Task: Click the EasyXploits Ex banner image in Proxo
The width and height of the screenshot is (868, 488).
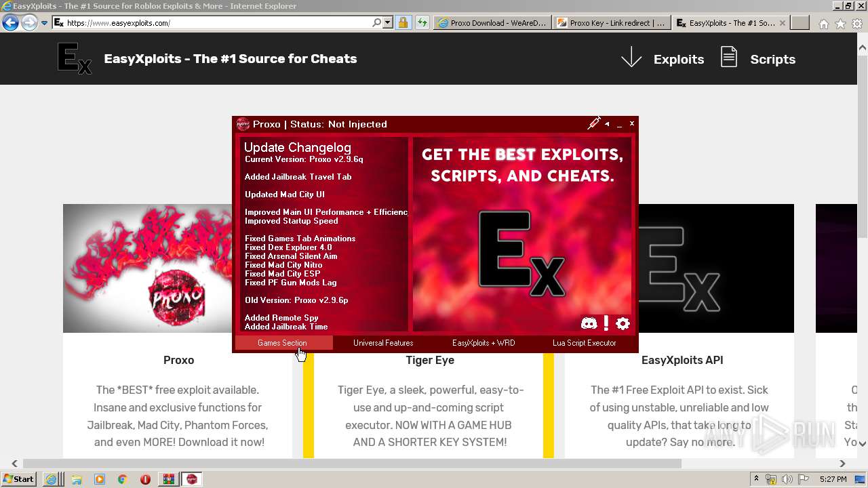Action: (x=522, y=235)
